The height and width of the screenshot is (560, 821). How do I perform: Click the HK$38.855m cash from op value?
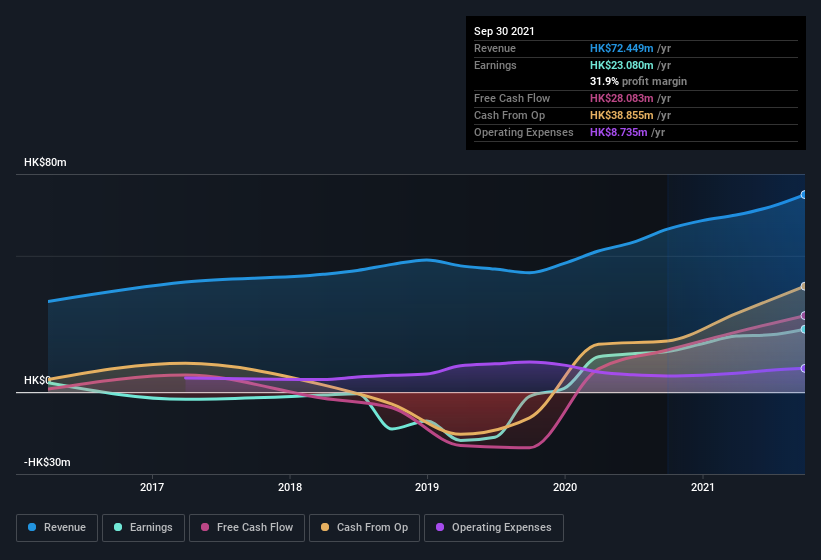coord(622,115)
